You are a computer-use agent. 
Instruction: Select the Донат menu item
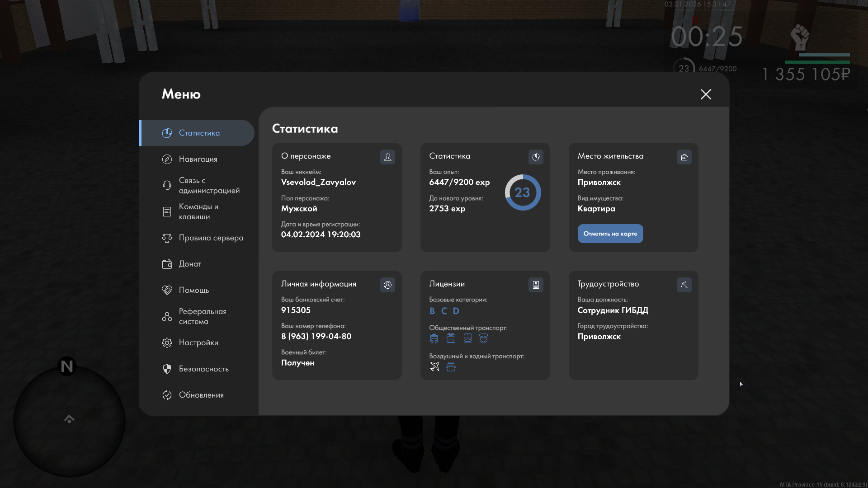189,264
